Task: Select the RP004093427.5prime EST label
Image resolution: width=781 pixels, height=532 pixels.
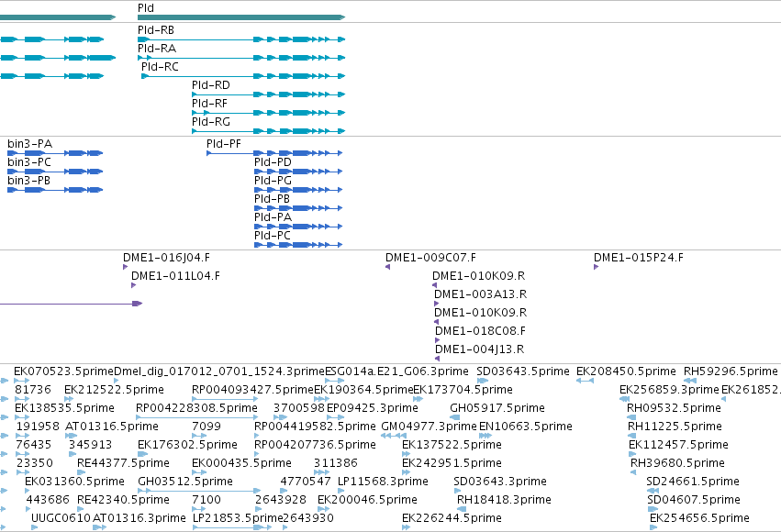Action: click(252, 390)
